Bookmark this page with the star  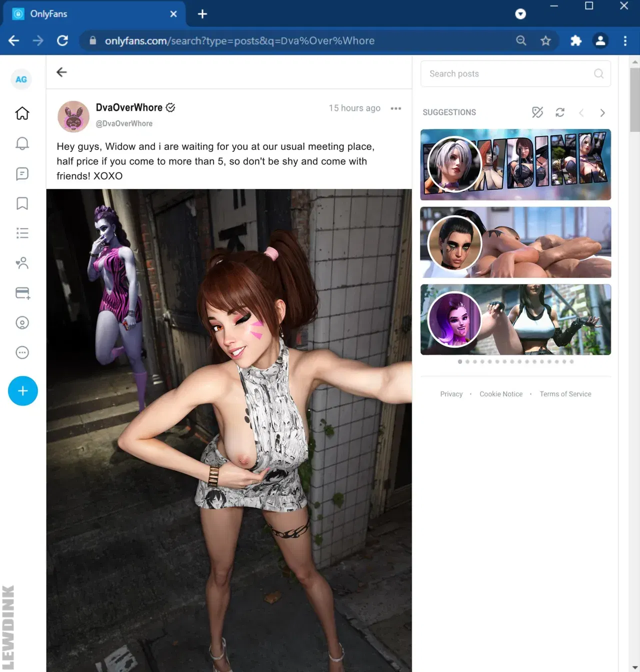click(x=545, y=40)
